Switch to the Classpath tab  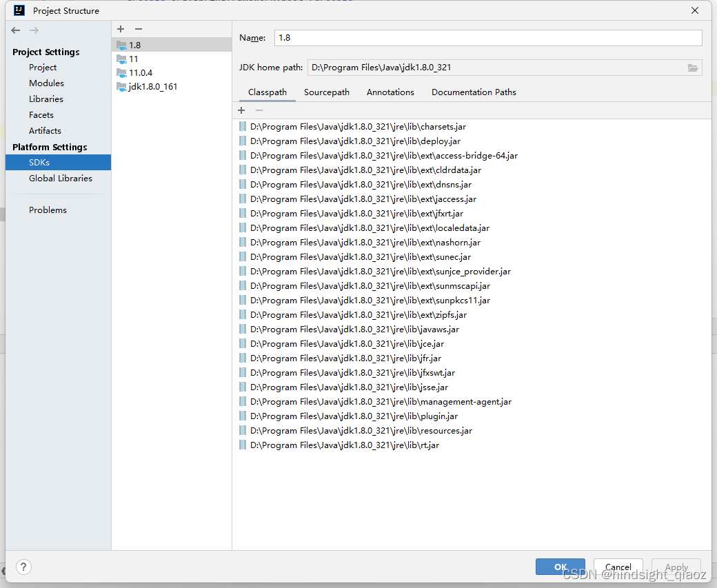click(x=267, y=92)
